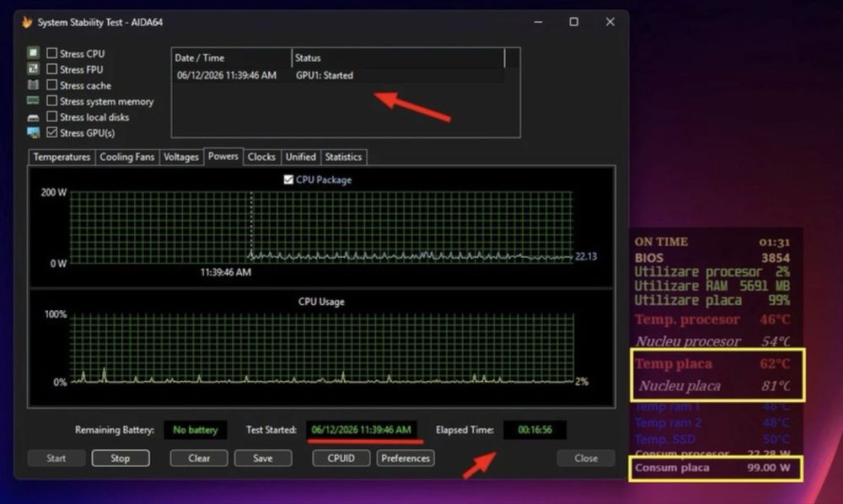Viewport: 843px width, 504px height.
Task: Minimize the System Stability Test window
Action: (538, 22)
